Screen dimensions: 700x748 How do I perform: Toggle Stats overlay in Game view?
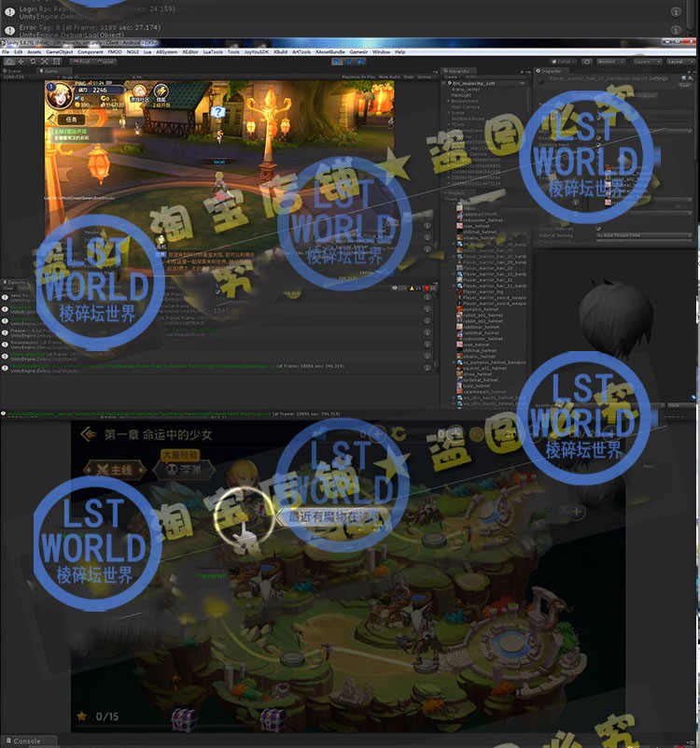[409, 78]
